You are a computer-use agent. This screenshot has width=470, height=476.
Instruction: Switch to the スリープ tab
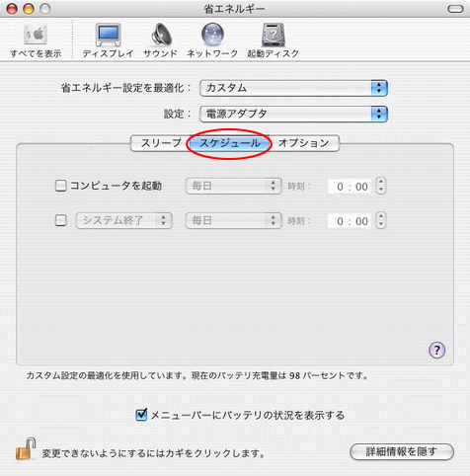[161, 143]
